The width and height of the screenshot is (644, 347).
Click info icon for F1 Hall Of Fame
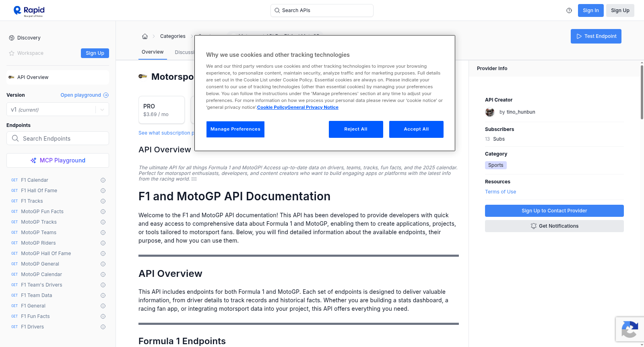pyautogui.click(x=103, y=191)
